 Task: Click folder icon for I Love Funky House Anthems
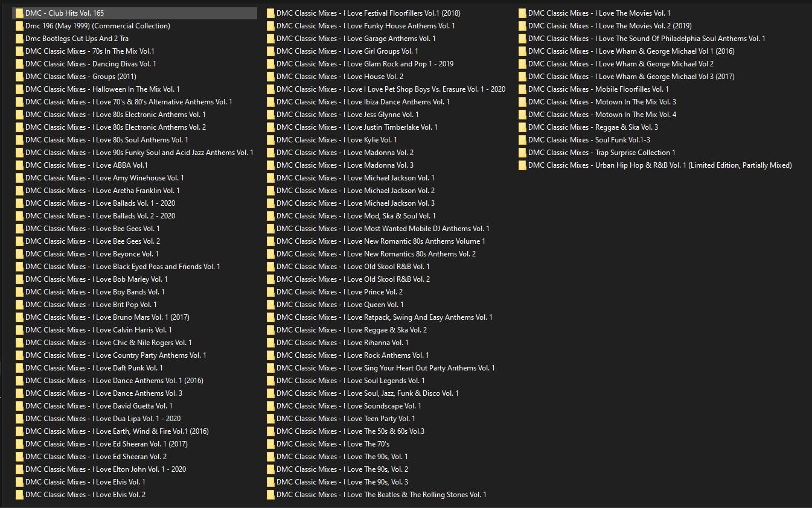pos(270,26)
